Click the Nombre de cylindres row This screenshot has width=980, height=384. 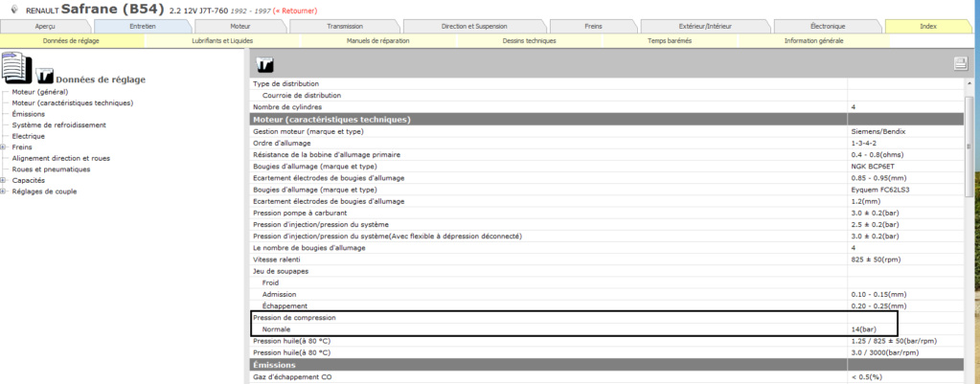607,107
